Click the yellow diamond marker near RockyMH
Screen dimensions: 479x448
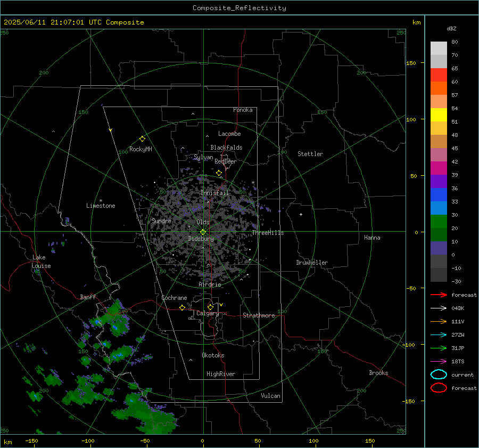[142, 139]
